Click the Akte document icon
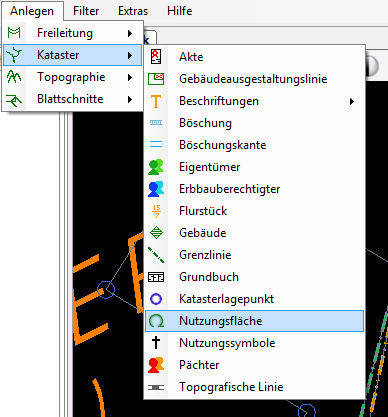Viewport: 388px width, 417px height. coord(156,57)
